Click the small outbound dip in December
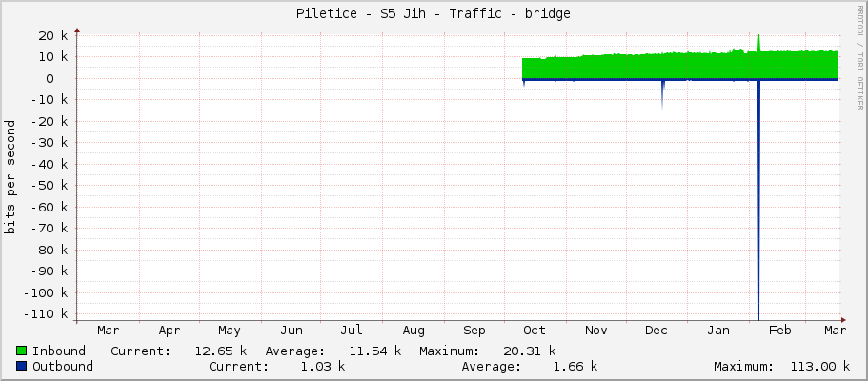The height and width of the screenshot is (381, 868). 662,93
